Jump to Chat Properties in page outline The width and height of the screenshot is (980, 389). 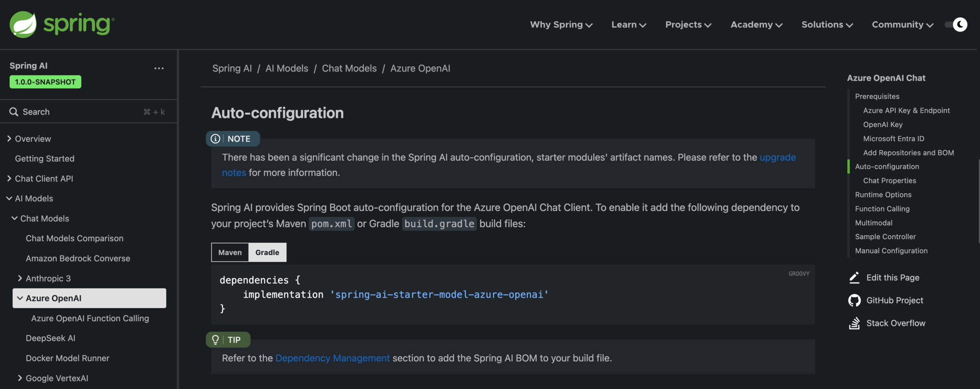click(x=889, y=180)
